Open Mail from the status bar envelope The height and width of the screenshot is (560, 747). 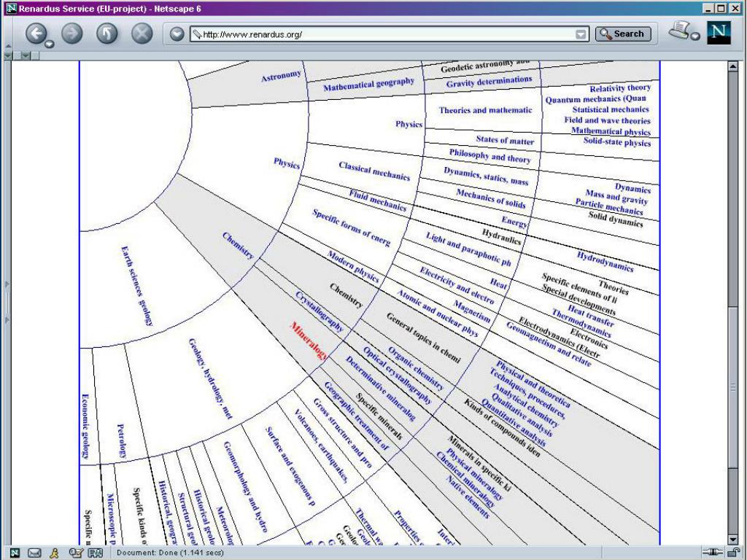point(34,553)
